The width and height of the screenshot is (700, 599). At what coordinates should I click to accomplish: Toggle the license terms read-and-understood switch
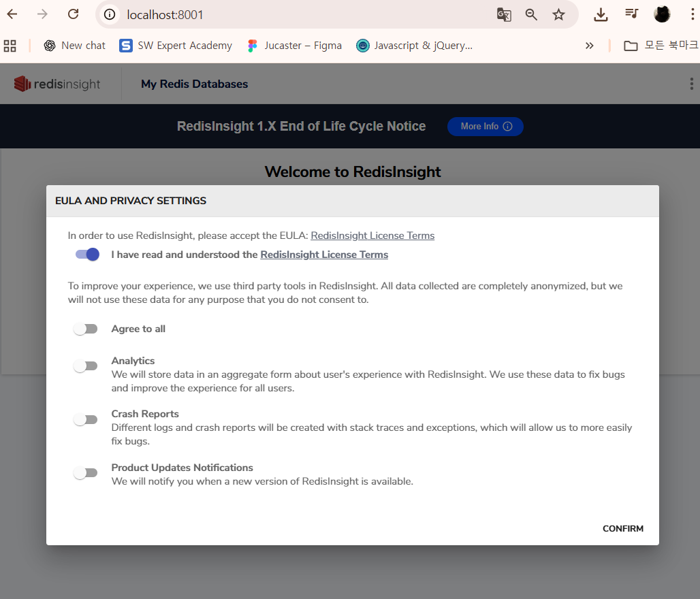tap(87, 255)
